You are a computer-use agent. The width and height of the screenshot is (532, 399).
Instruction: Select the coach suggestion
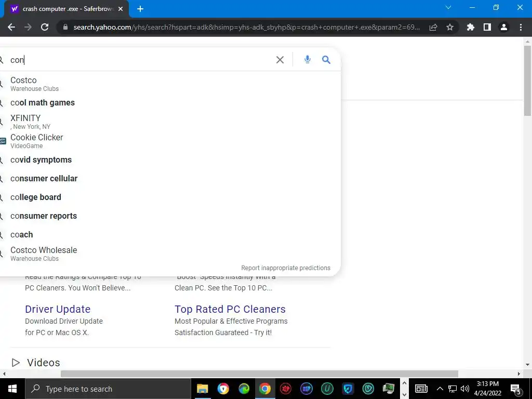click(x=170, y=234)
